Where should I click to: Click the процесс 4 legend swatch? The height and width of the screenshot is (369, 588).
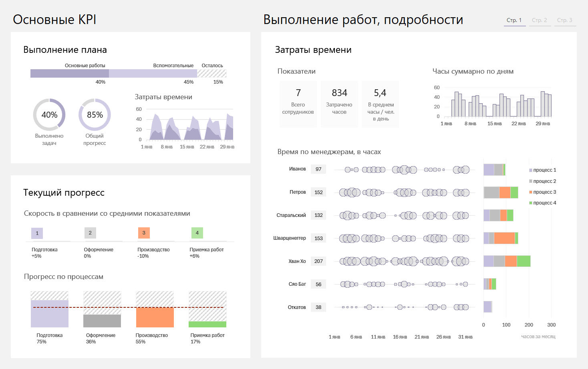coord(531,203)
